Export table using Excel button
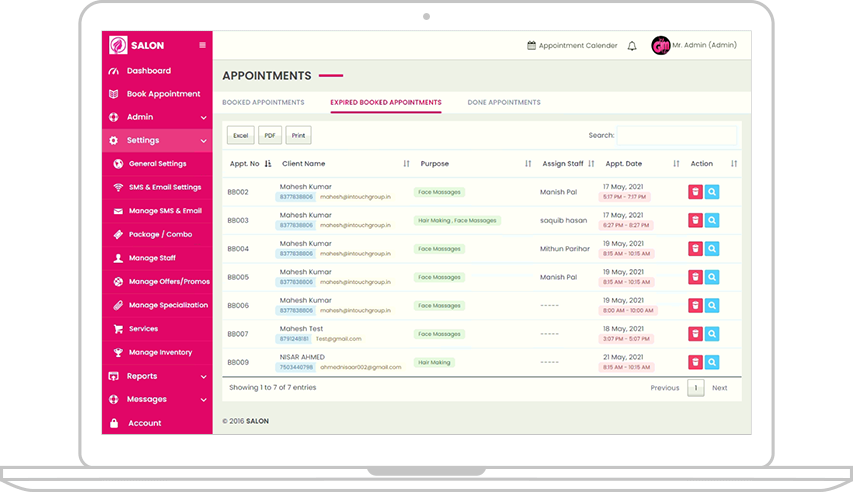The height and width of the screenshot is (492, 853). (240, 135)
